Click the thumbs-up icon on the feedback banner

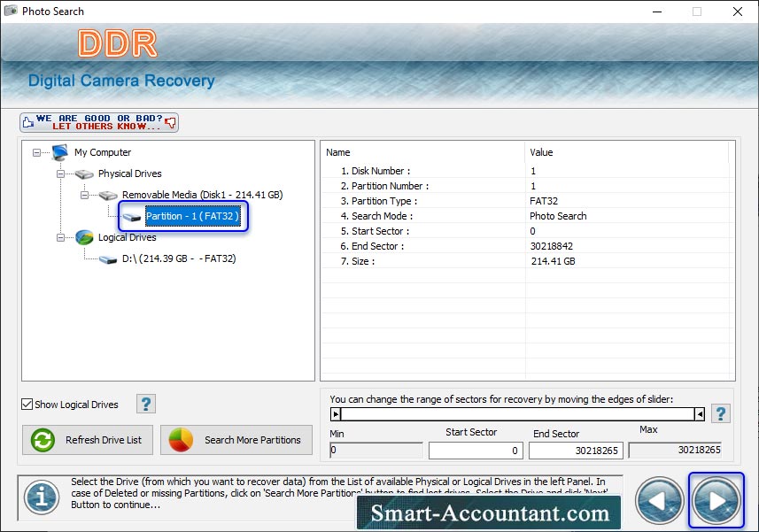[x=28, y=122]
